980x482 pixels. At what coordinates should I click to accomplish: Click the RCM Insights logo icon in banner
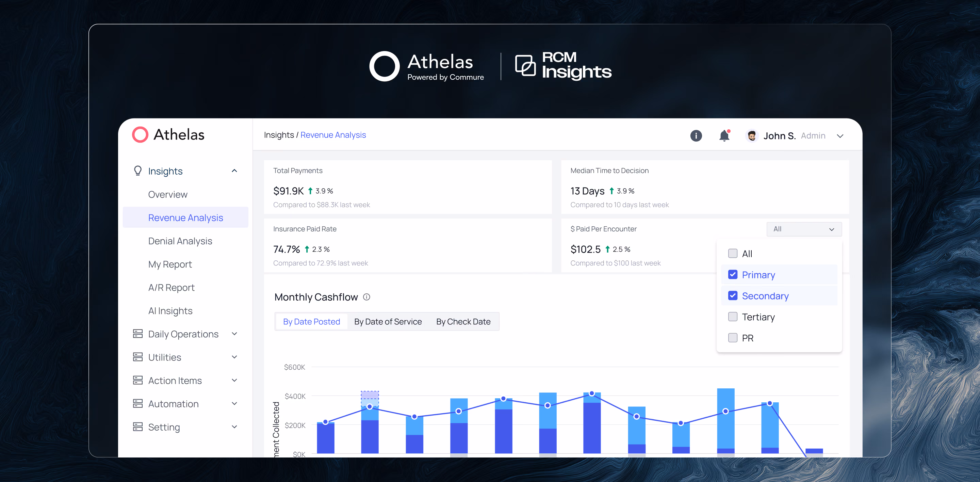[525, 65]
